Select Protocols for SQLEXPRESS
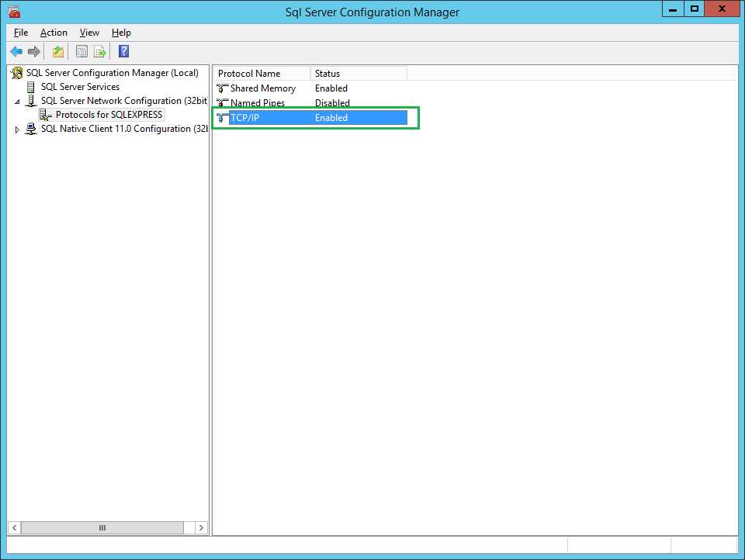 pyautogui.click(x=109, y=115)
